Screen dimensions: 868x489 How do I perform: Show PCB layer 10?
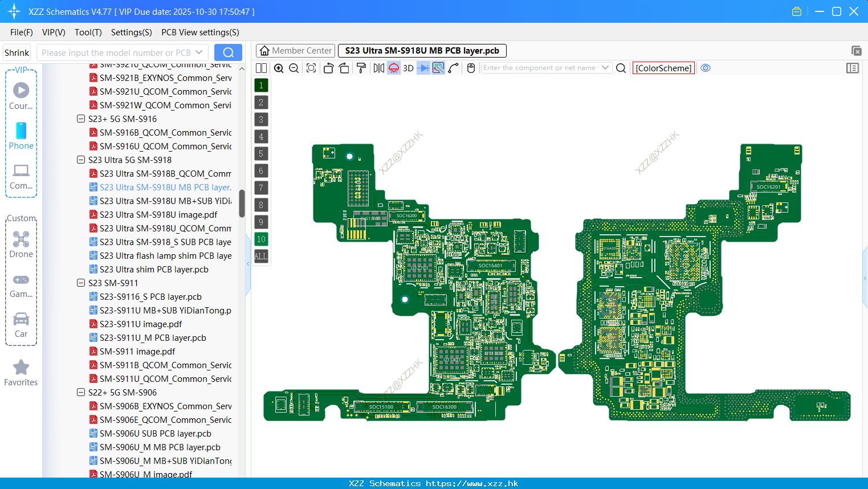[261, 239]
